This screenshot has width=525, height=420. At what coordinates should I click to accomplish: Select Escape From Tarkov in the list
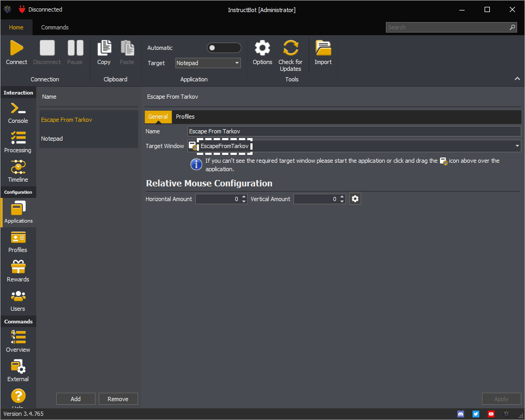(x=88, y=120)
